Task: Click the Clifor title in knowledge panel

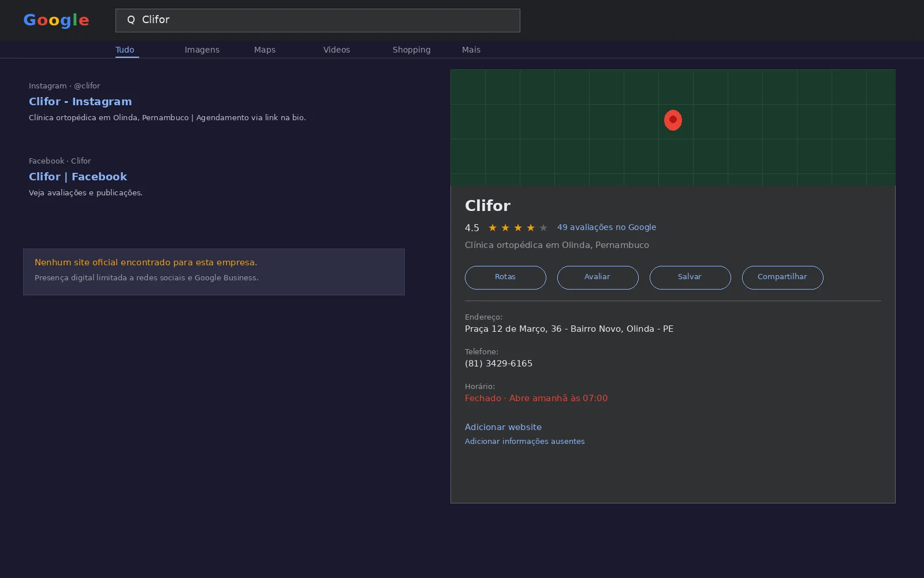Action: [x=488, y=206]
